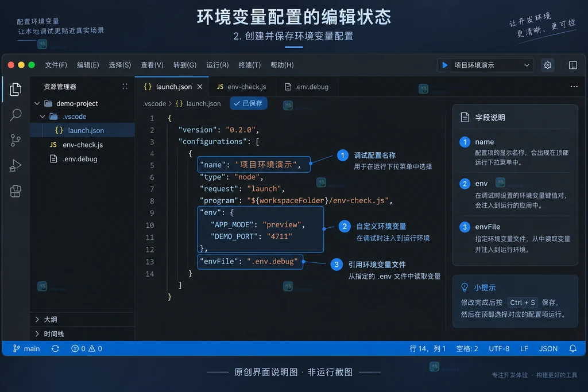Click the JS icon on env-check.js tab

pyautogui.click(x=220, y=87)
